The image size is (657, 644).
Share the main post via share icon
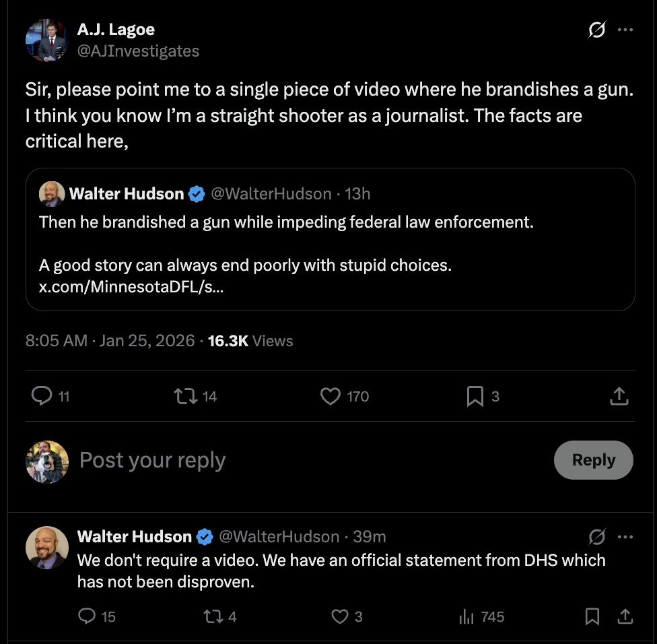click(619, 397)
